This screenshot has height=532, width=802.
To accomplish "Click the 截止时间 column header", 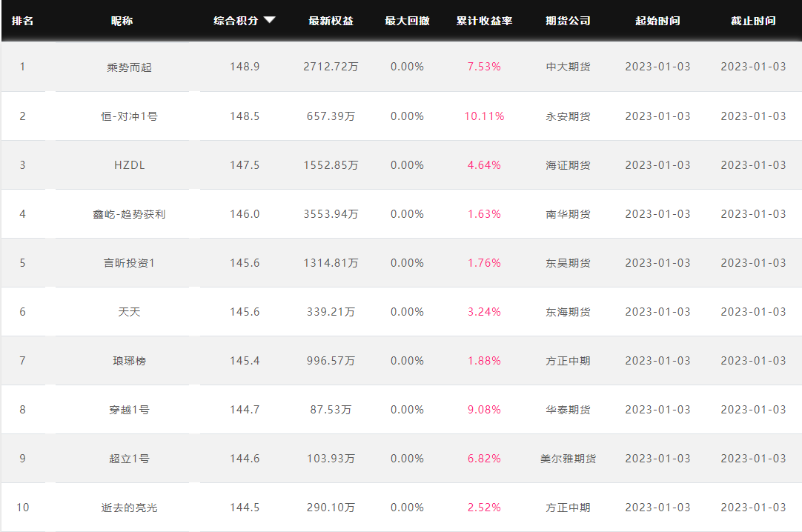I will click(x=753, y=21).
